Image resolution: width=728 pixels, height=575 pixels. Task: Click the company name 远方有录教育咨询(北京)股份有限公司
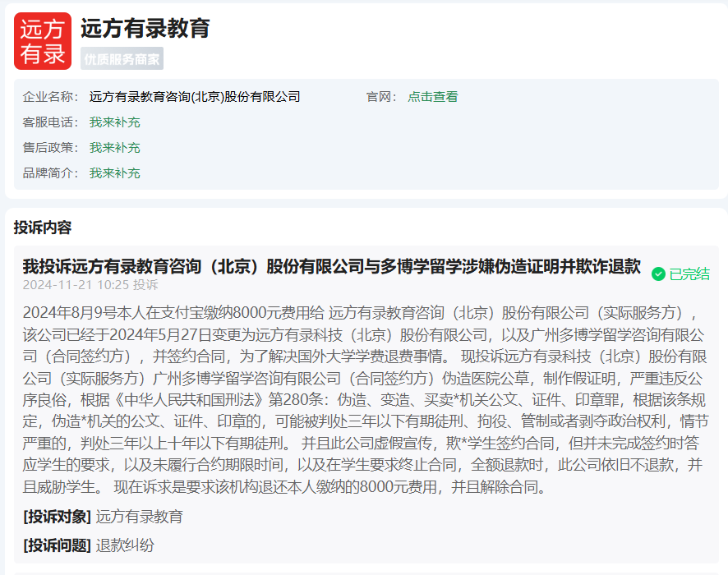click(195, 97)
